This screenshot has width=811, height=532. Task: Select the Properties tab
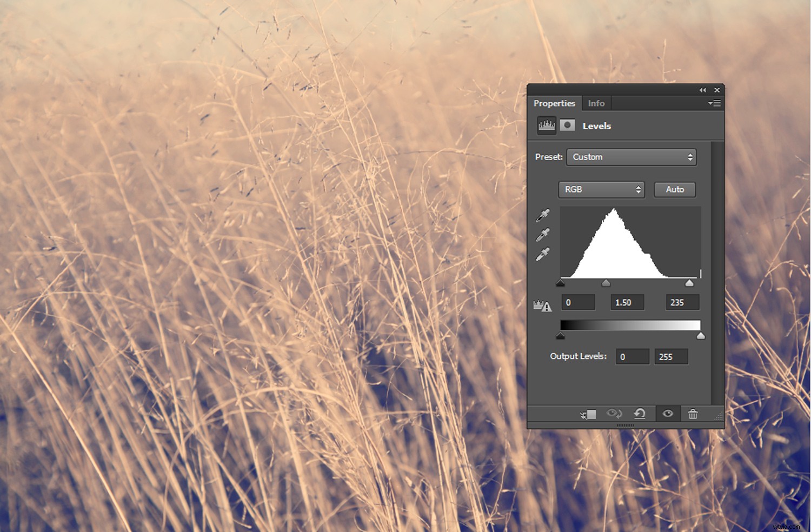555,103
